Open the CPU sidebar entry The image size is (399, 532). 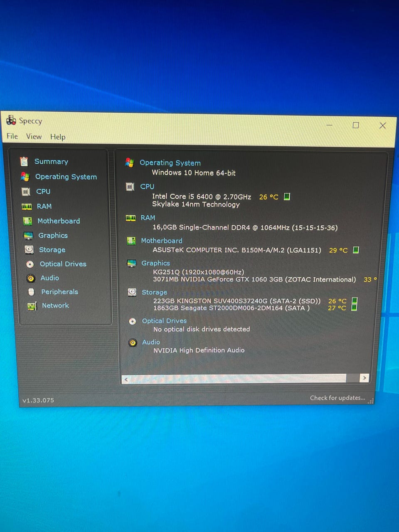click(43, 192)
